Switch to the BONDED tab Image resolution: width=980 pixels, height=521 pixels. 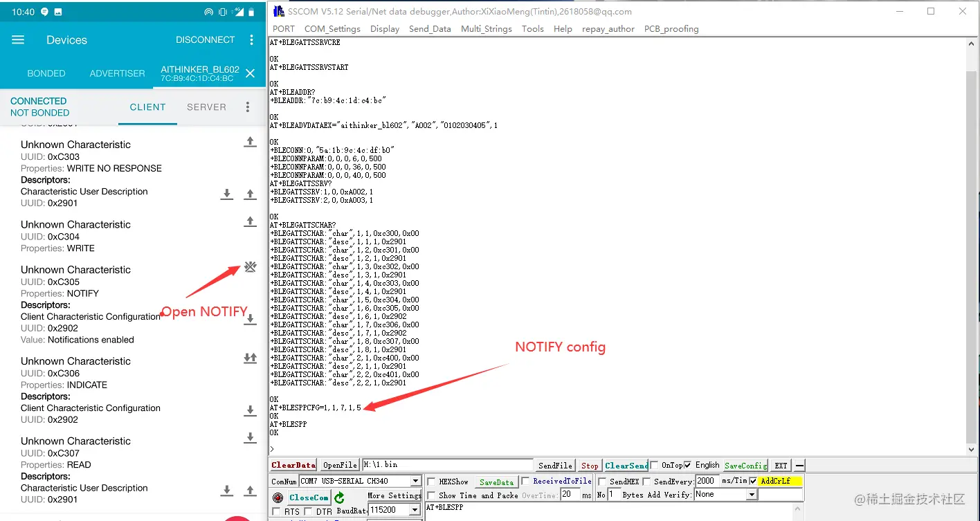point(46,73)
